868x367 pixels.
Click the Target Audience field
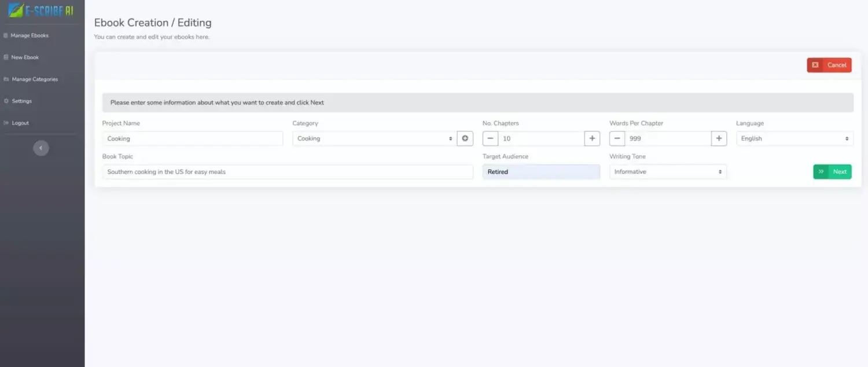(540, 172)
